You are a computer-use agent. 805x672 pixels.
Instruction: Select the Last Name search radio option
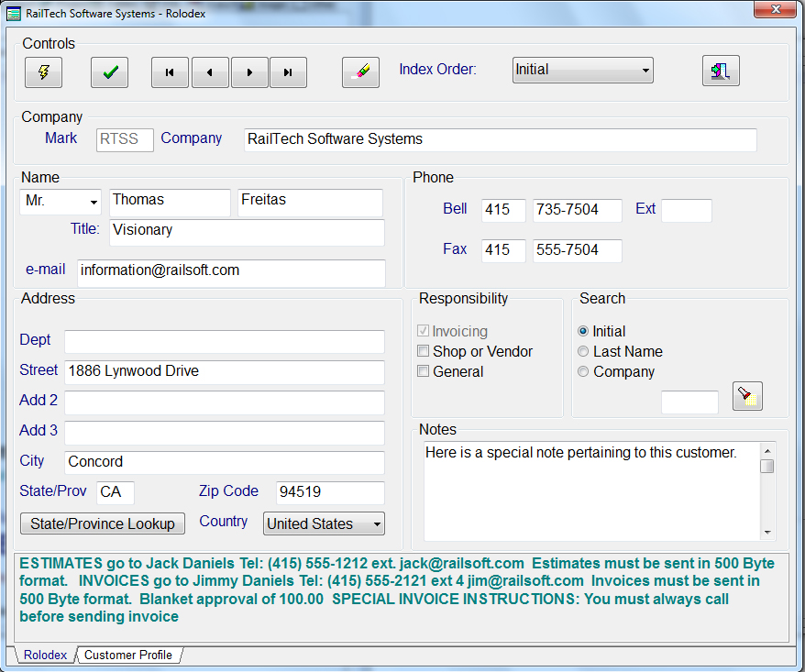pos(583,352)
